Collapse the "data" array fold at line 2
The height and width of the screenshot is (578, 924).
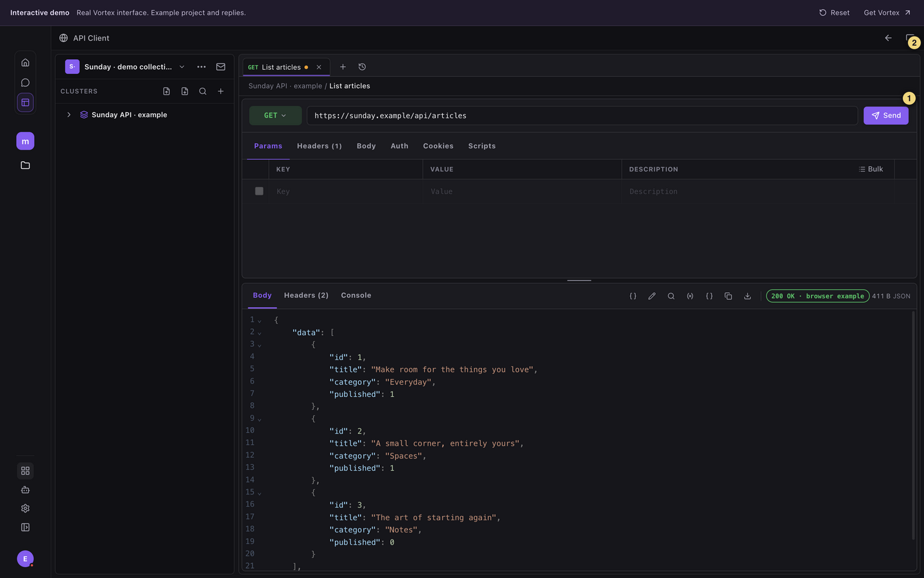coord(259,333)
